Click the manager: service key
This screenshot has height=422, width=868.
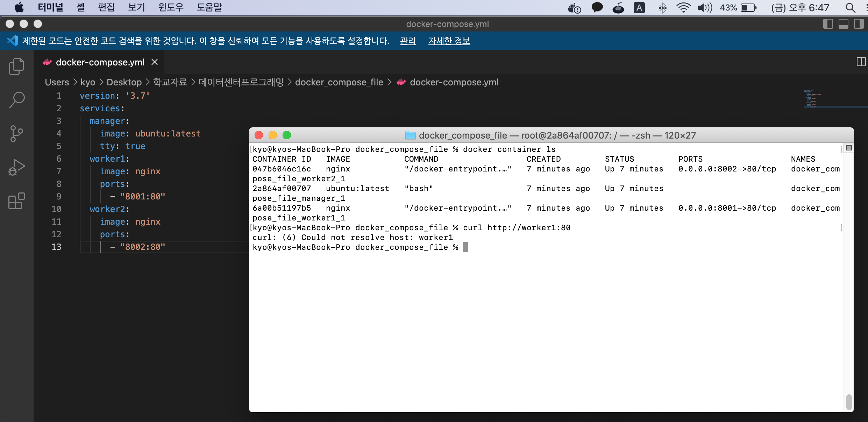click(109, 121)
